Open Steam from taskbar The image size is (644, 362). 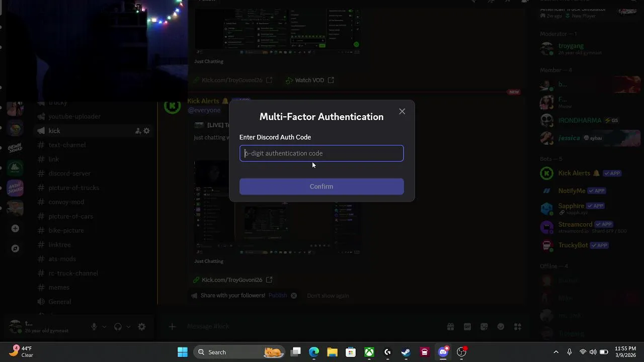click(x=406, y=352)
